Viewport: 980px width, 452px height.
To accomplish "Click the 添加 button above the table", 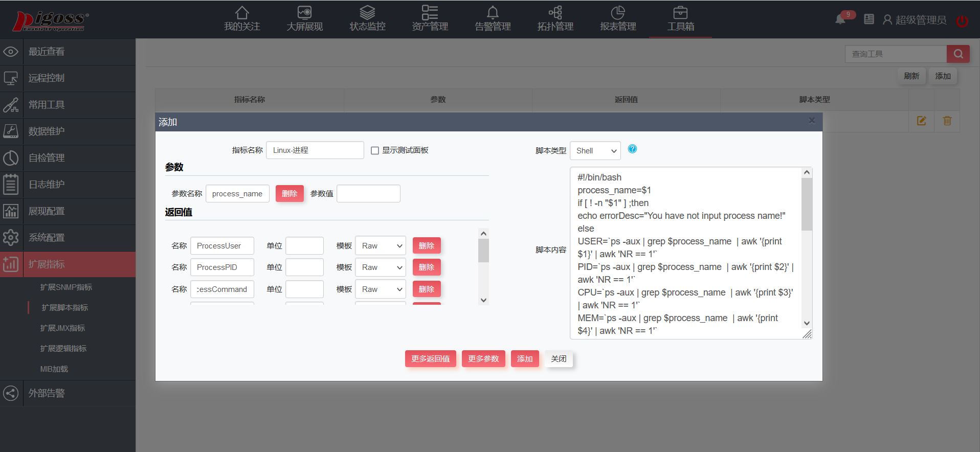I will [943, 76].
